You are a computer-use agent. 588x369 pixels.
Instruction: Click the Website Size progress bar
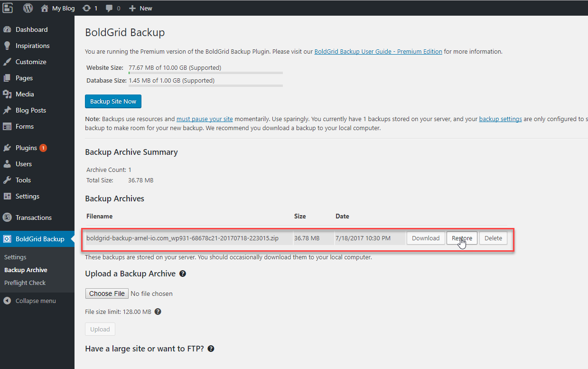[x=205, y=73]
